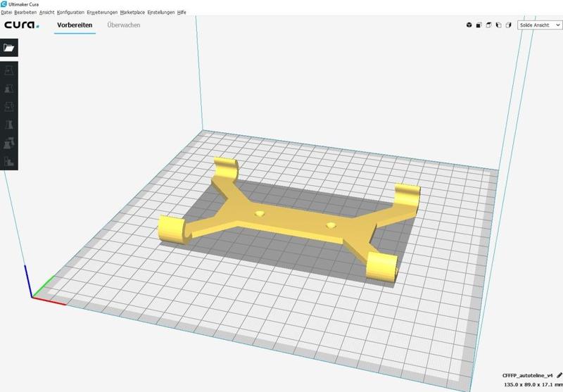Click the CFFFP_autoteline_v4 model name

point(527,376)
